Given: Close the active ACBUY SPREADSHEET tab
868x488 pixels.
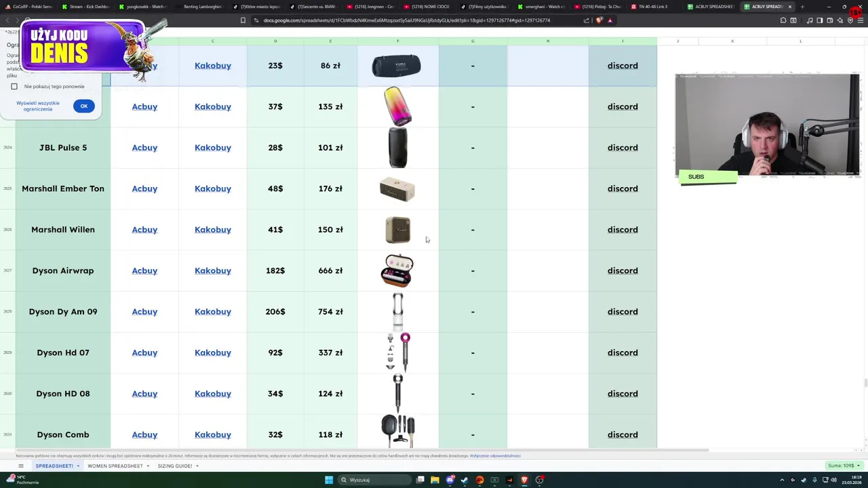Looking at the screenshot, I should [789, 7].
